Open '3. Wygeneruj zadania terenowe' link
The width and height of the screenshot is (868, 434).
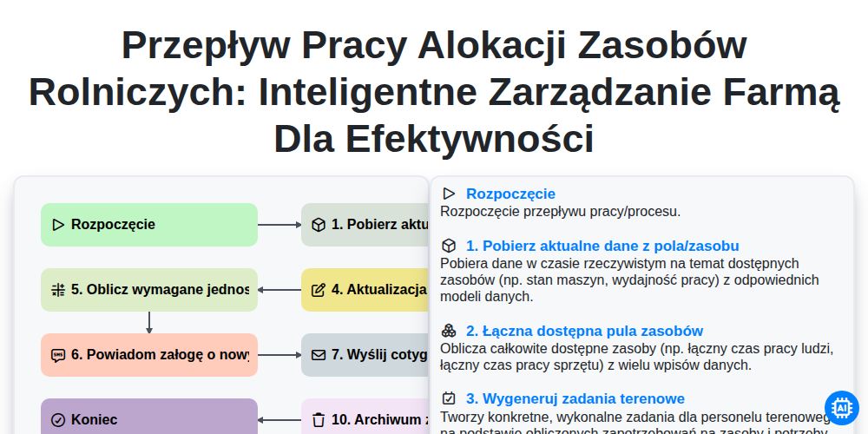click(575, 398)
